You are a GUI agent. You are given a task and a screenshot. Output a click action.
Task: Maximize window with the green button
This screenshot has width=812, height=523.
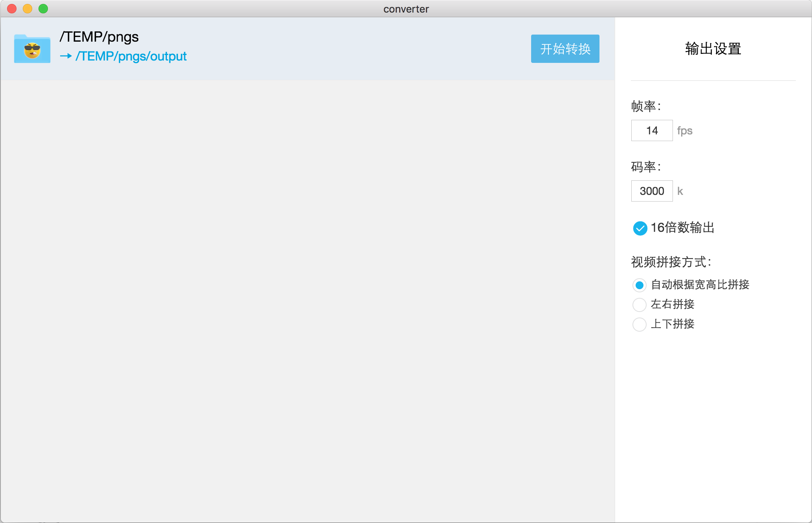(x=43, y=9)
